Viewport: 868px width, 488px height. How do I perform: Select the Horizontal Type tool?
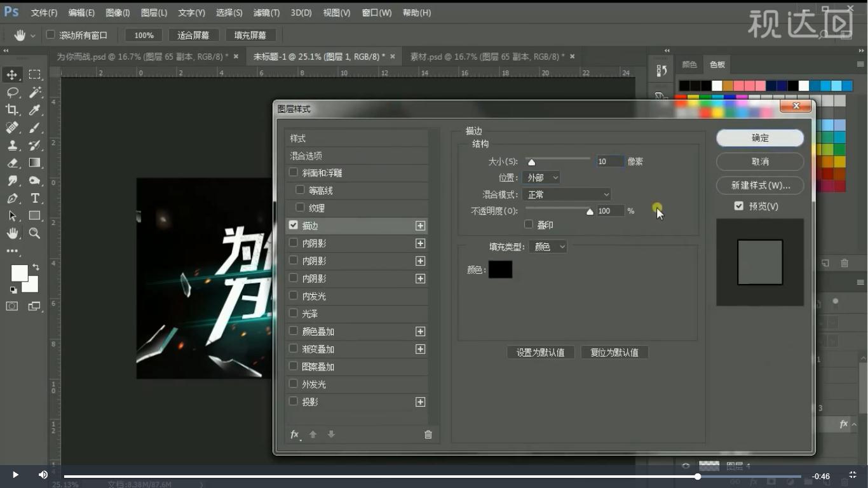pyautogui.click(x=33, y=198)
